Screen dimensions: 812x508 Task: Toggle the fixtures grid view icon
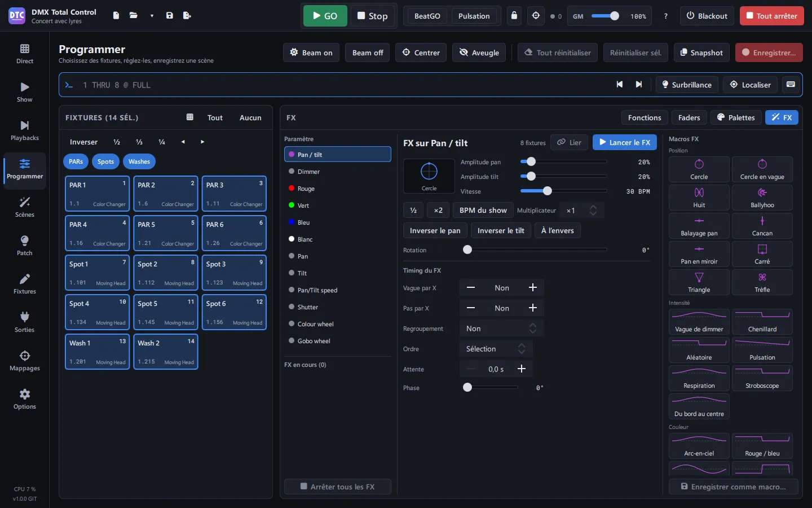click(190, 117)
